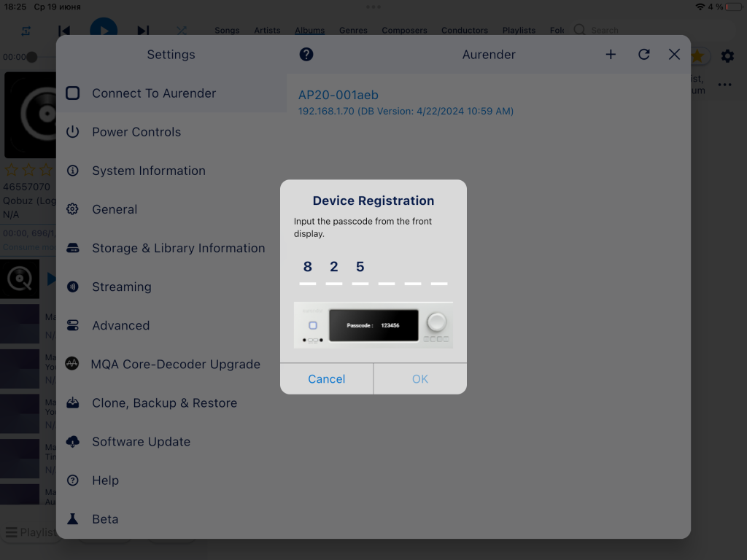The width and height of the screenshot is (747, 560).
Task: Click the Power Controls power icon
Action: tap(72, 132)
